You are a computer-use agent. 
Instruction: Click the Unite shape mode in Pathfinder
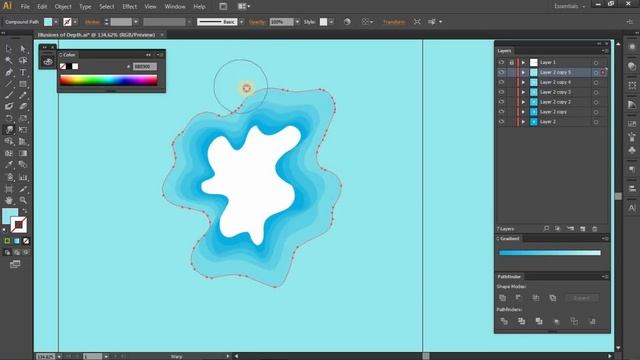(503, 298)
